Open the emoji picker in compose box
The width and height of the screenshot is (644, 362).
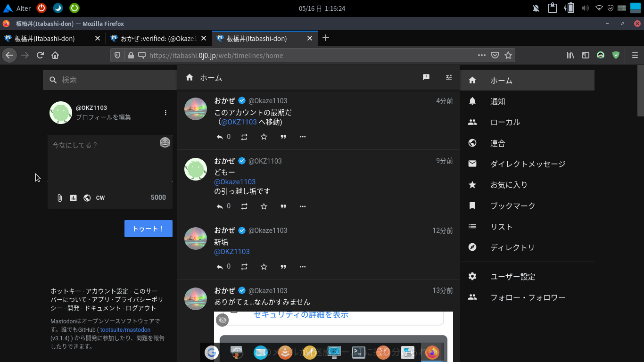tap(165, 142)
